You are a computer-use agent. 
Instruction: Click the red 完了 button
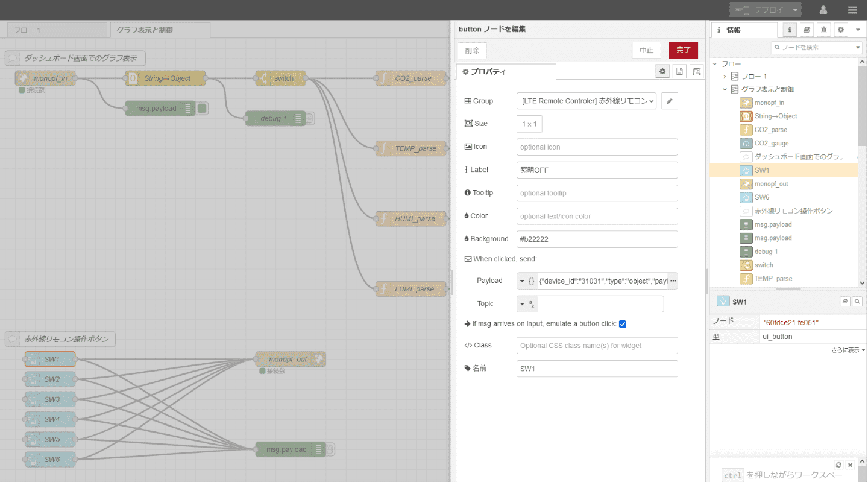coord(683,50)
